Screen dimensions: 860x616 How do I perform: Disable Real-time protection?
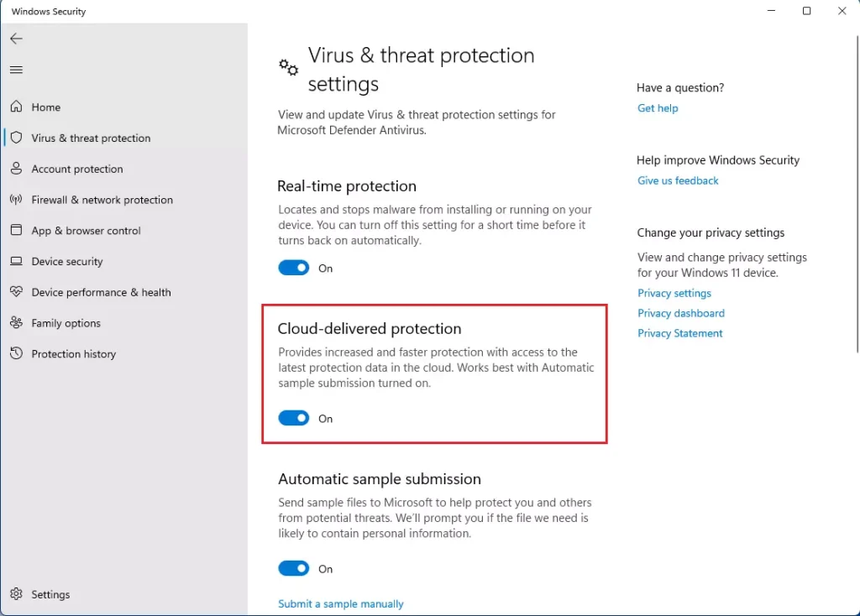pos(293,268)
